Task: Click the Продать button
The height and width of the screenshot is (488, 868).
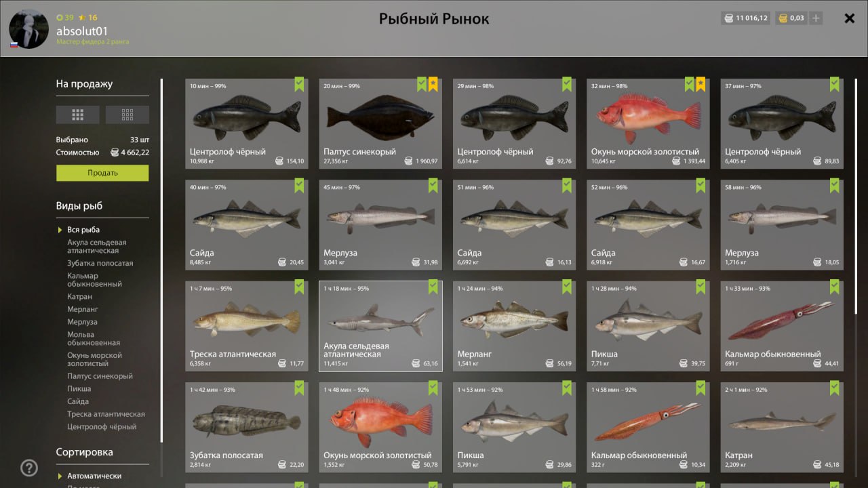Action: [x=102, y=173]
